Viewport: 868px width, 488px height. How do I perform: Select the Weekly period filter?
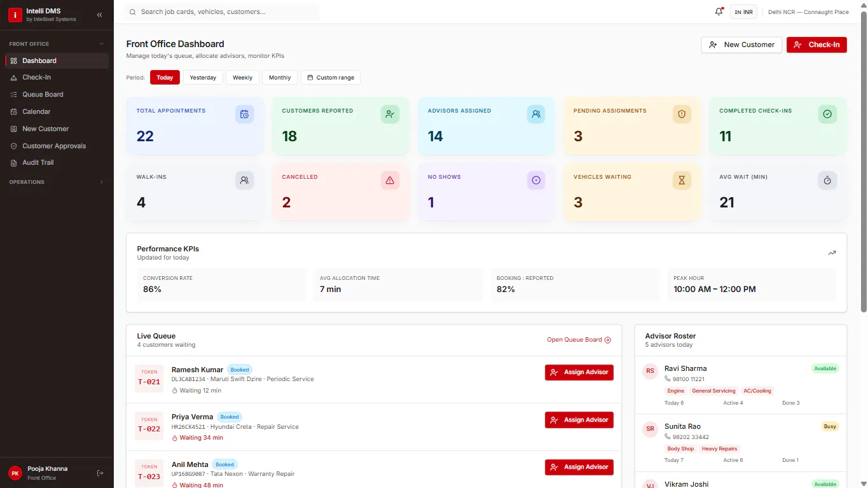(242, 78)
